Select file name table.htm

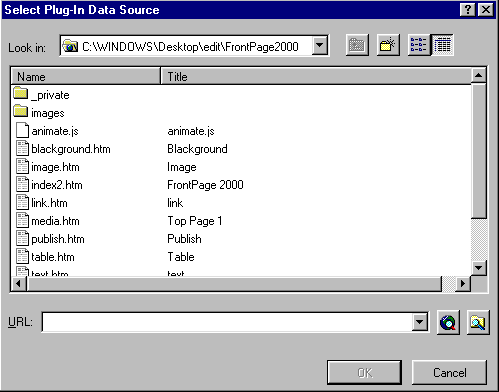(53, 257)
